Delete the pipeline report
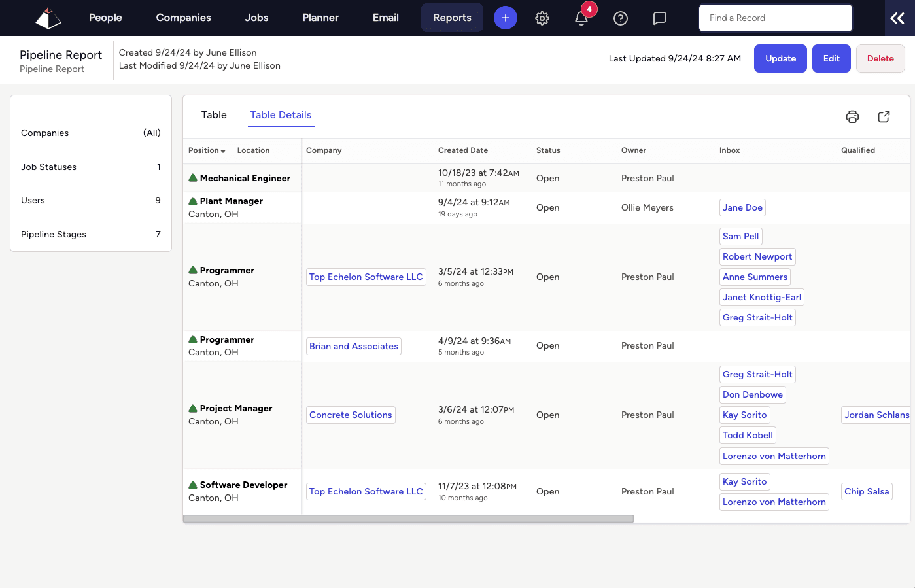Viewport: 915px width, 588px height. click(880, 58)
